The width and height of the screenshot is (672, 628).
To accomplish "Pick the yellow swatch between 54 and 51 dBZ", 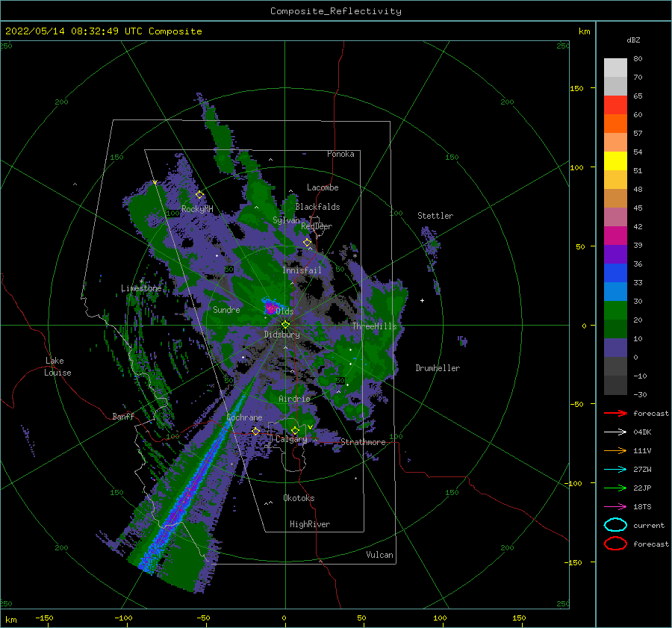I will [x=615, y=161].
